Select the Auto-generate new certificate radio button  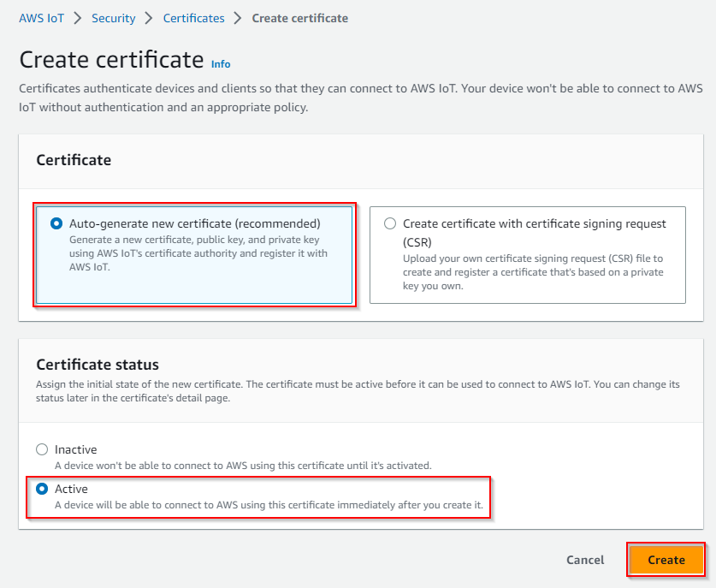[x=56, y=223]
